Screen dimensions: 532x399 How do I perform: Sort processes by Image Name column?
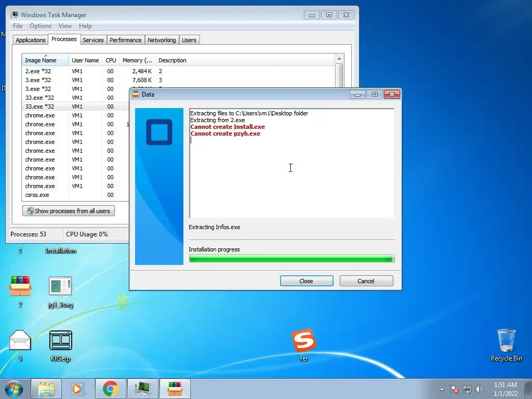click(46, 60)
